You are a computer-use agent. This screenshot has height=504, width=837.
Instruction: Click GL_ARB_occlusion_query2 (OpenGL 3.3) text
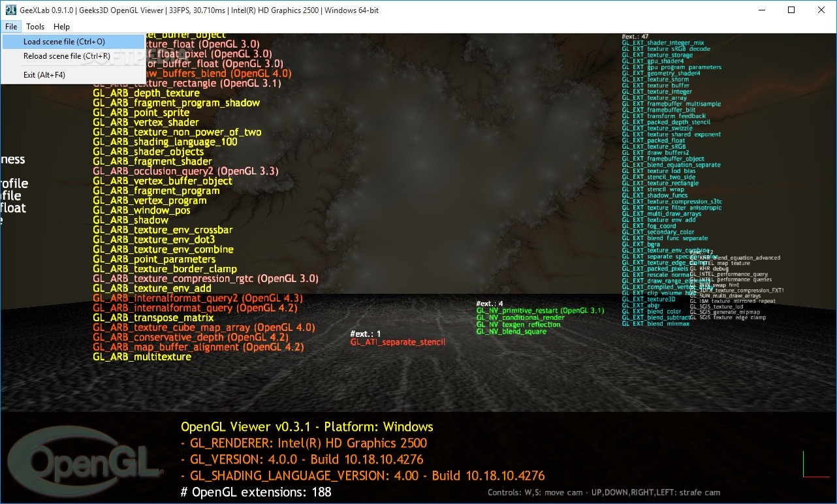(185, 171)
